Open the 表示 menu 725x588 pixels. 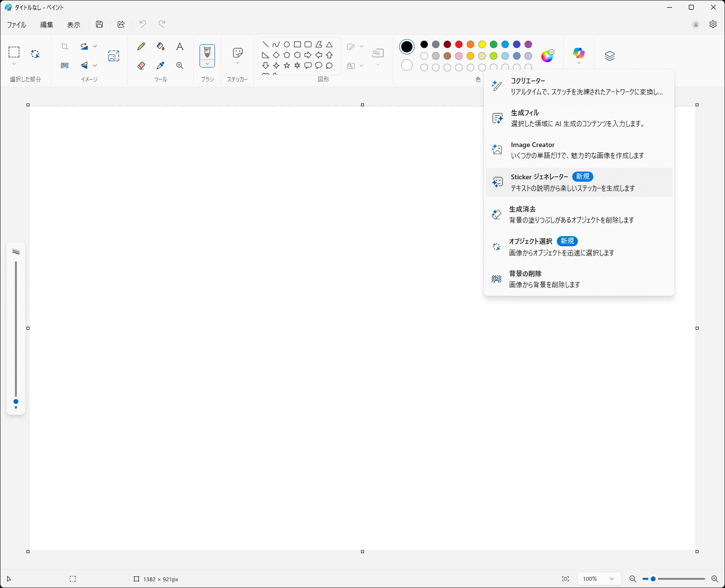point(74,25)
